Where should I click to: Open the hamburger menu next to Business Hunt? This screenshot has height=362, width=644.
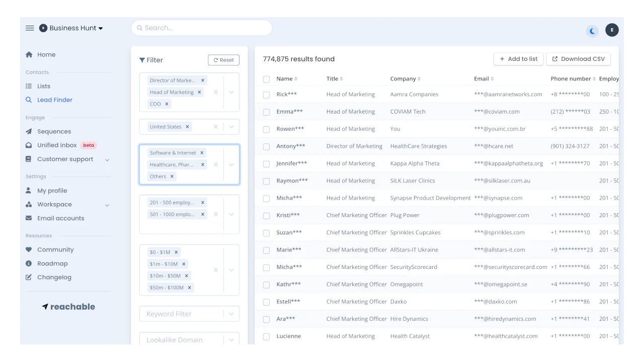tap(30, 28)
